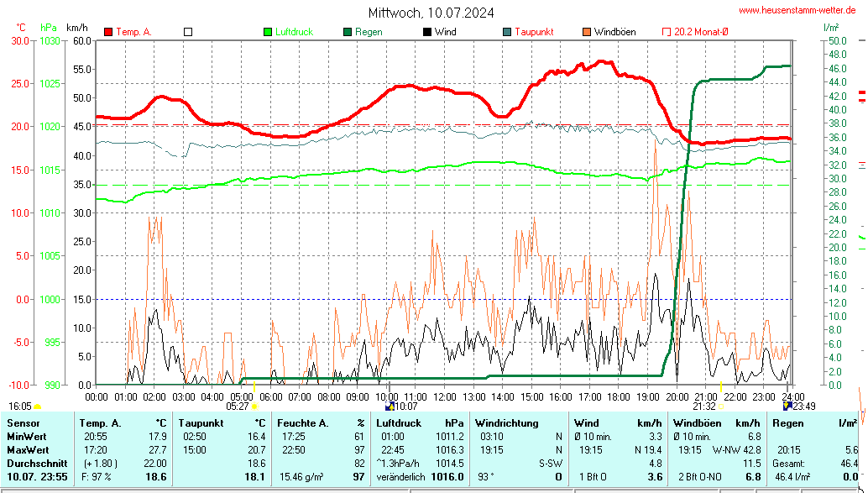Image resolution: width=868 pixels, height=493 pixels.
Task: Click the sunrise sun icon at 05:27
Action: tap(254, 406)
